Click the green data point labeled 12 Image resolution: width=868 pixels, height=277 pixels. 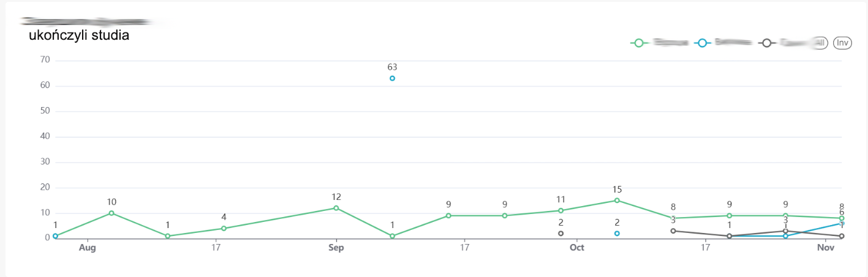336,208
